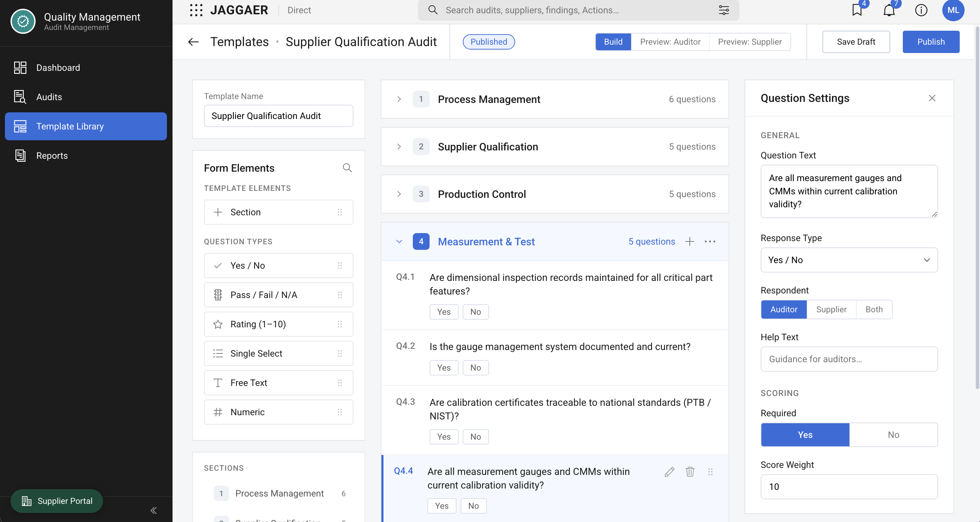Image resolution: width=980 pixels, height=522 pixels.
Task: Grab the Single Select drag handle
Action: click(x=340, y=353)
